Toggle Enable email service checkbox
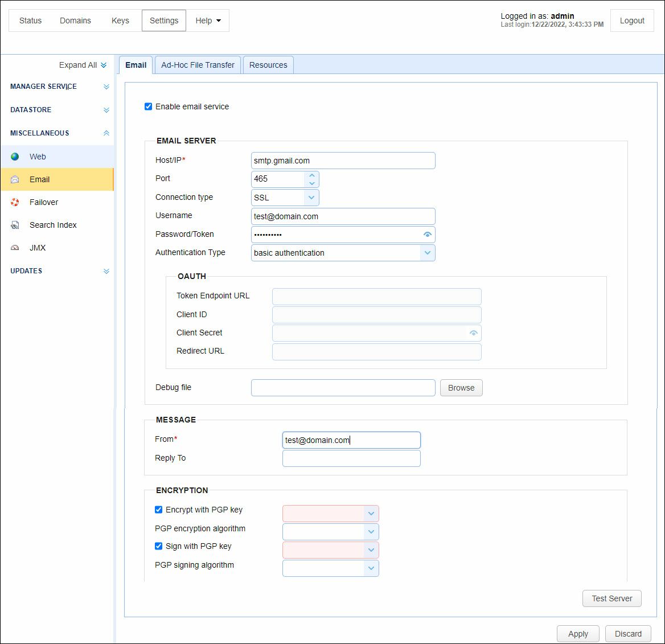Viewport: 665px width, 644px height. point(149,106)
